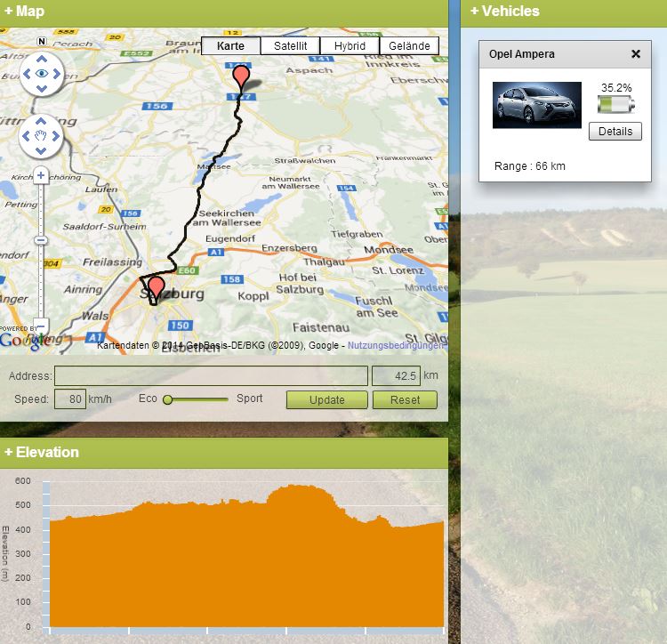Click the battery charge level icon

(x=615, y=106)
